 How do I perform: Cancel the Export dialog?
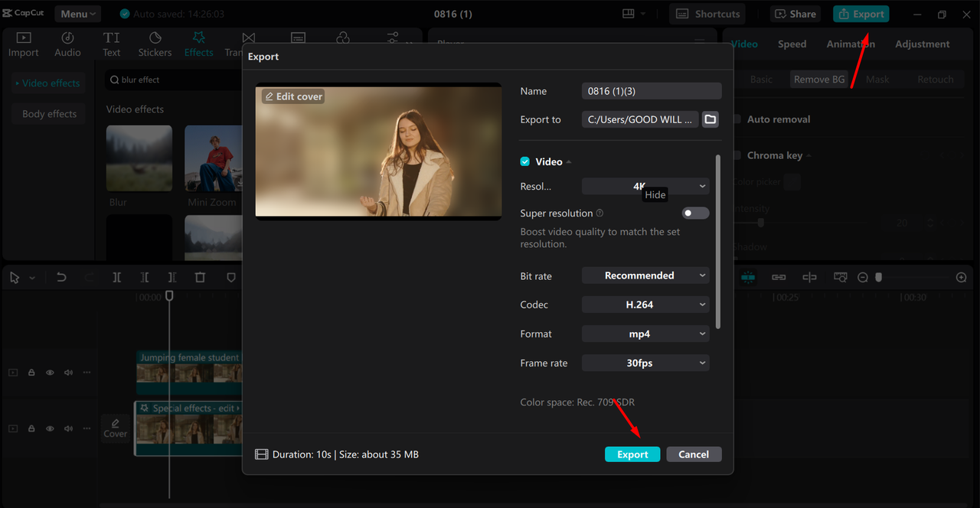694,454
